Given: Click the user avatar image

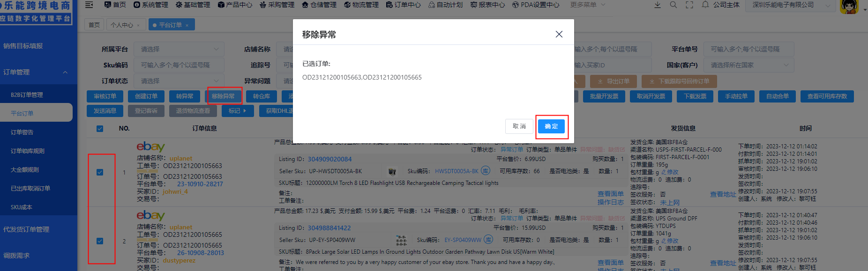Looking at the screenshot, I should point(849,6).
